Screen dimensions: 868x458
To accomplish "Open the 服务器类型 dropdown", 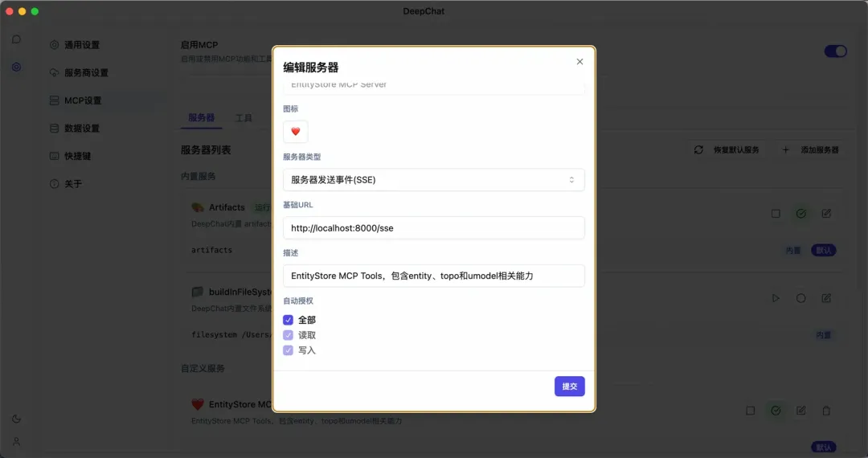I will (433, 180).
